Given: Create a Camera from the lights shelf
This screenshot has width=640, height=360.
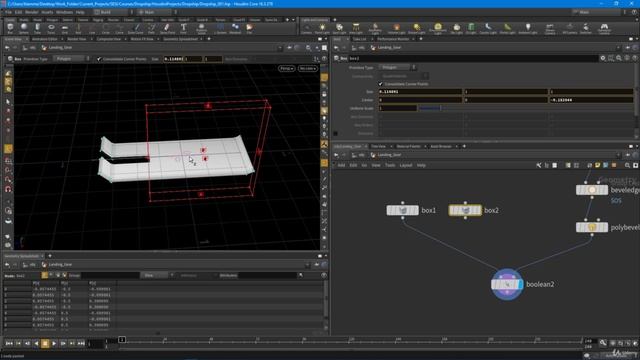Looking at the screenshot, I should 306,29.
